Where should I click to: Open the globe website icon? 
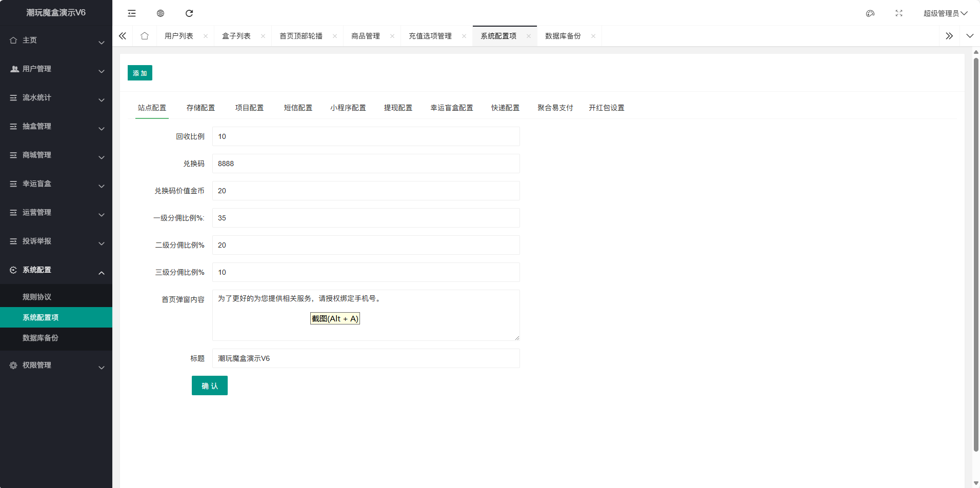pos(161,13)
